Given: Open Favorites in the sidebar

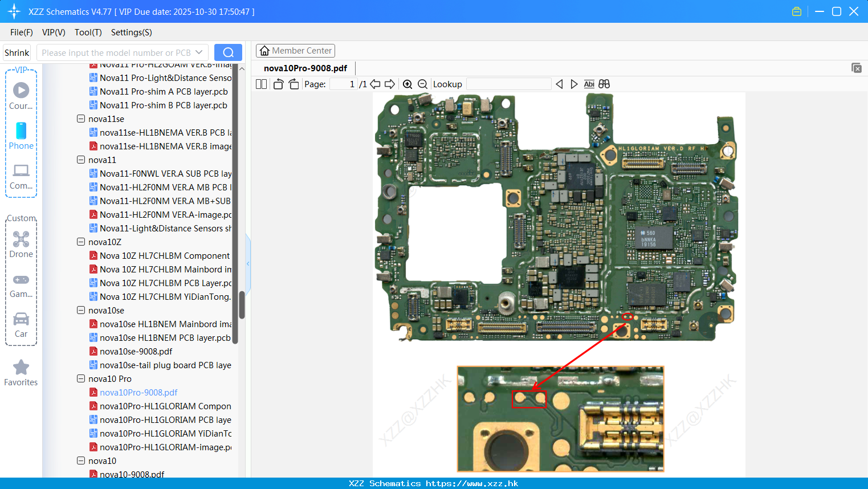Looking at the screenshot, I should [x=21, y=373].
